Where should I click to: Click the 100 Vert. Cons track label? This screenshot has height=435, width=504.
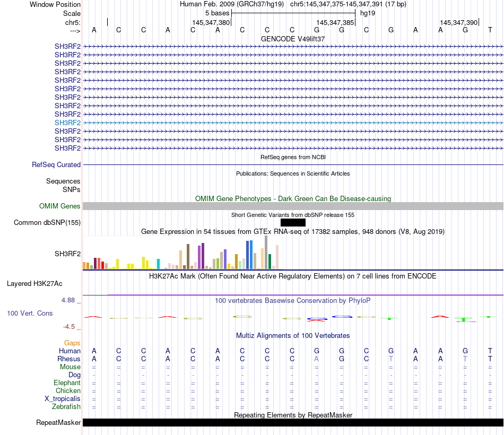pos(30,313)
